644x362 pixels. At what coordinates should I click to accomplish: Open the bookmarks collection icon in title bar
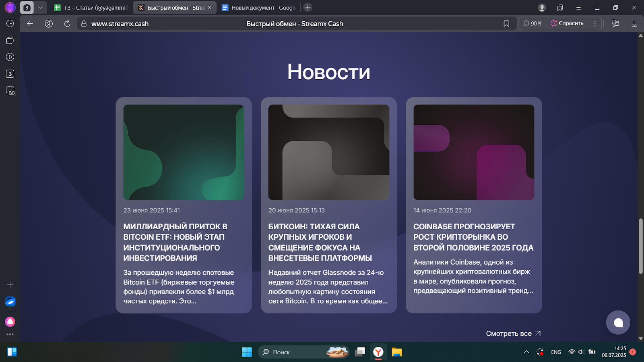(560, 8)
